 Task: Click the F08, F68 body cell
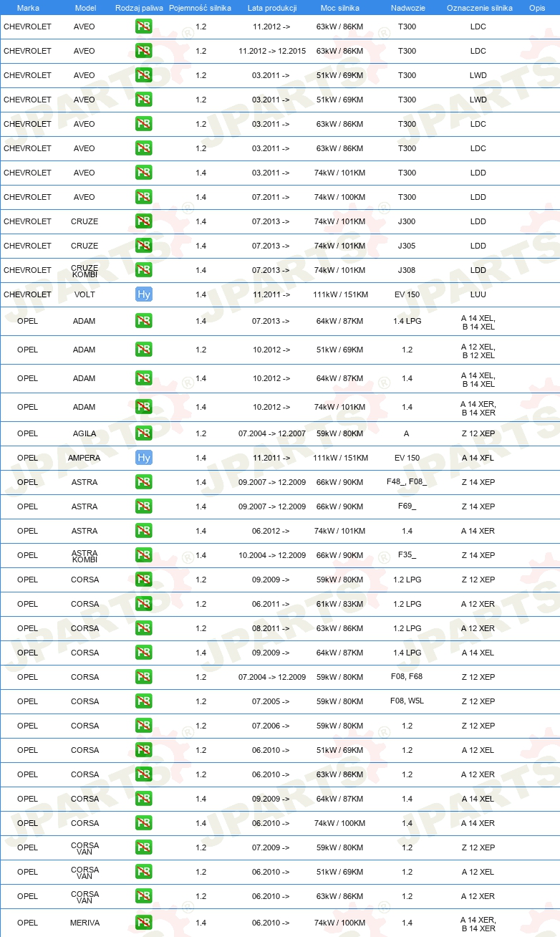[407, 677]
